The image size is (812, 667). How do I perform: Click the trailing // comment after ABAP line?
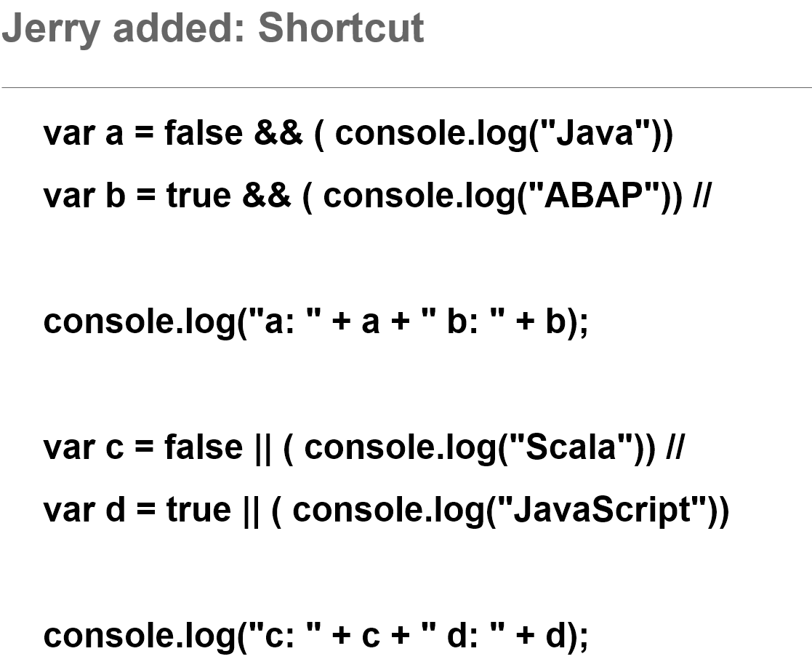click(x=703, y=196)
